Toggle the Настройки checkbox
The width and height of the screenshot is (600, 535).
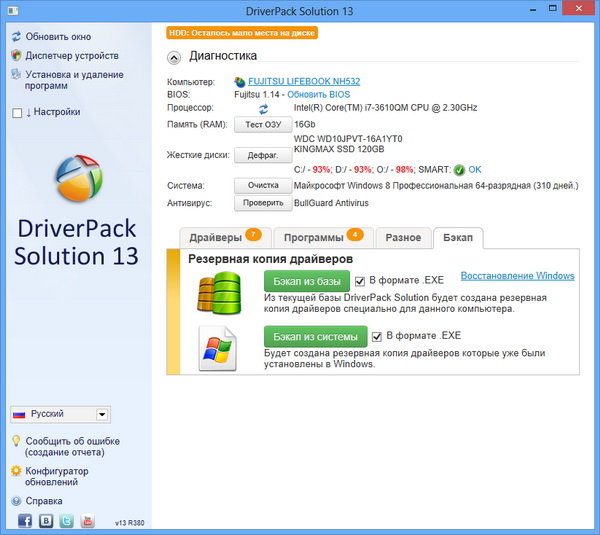[x=17, y=113]
